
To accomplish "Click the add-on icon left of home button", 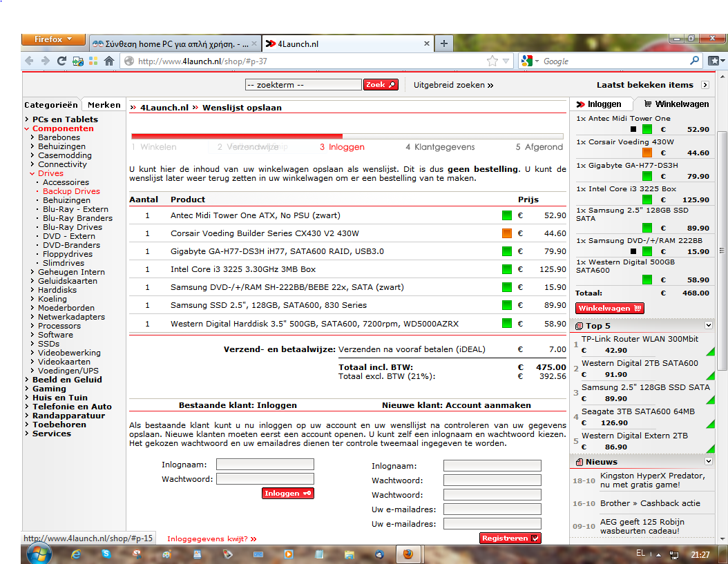I will click(x=78, y=61).
